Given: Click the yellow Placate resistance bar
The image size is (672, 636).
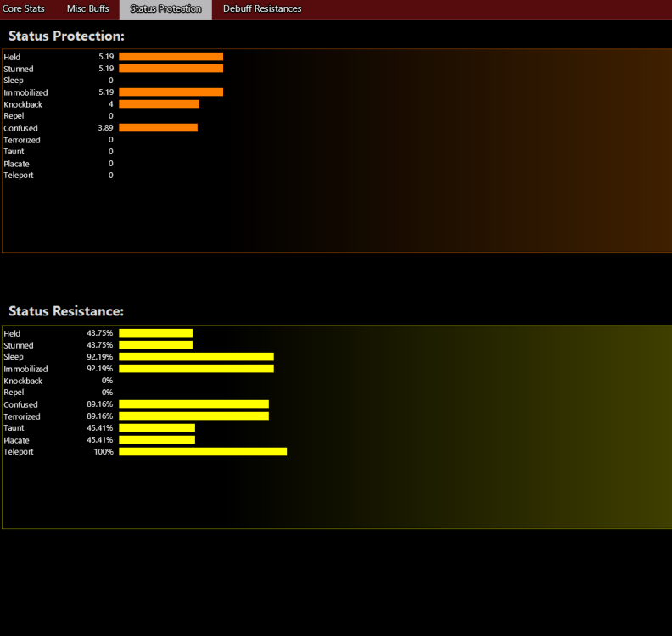Looking at the screenshot, I should click(x=157, y=440).
